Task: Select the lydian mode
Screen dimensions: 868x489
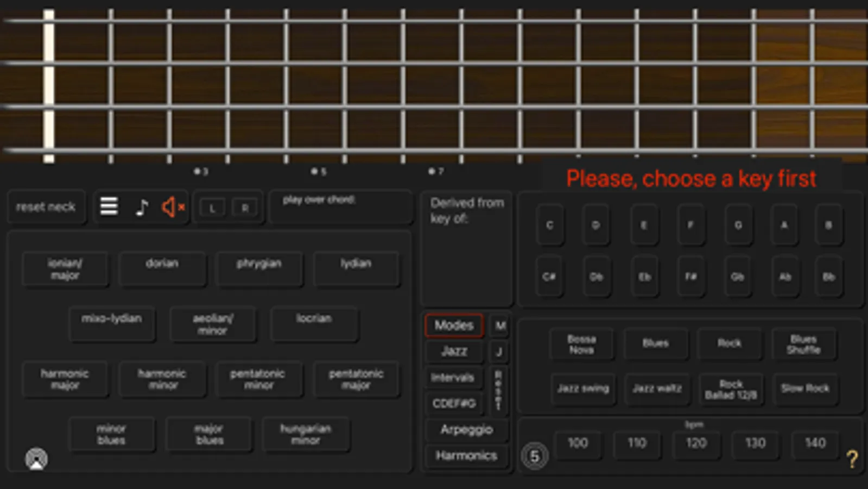Action: point(356,269)
